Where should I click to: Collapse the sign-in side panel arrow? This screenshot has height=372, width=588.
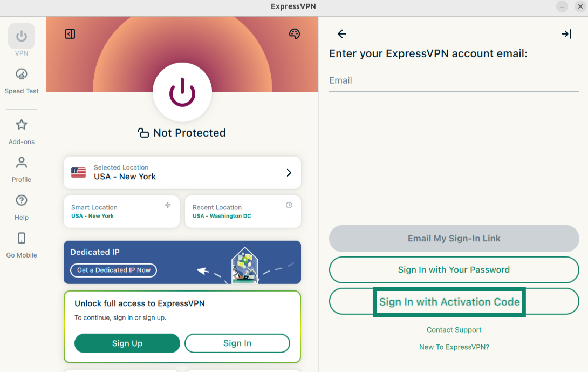point(566,34)
